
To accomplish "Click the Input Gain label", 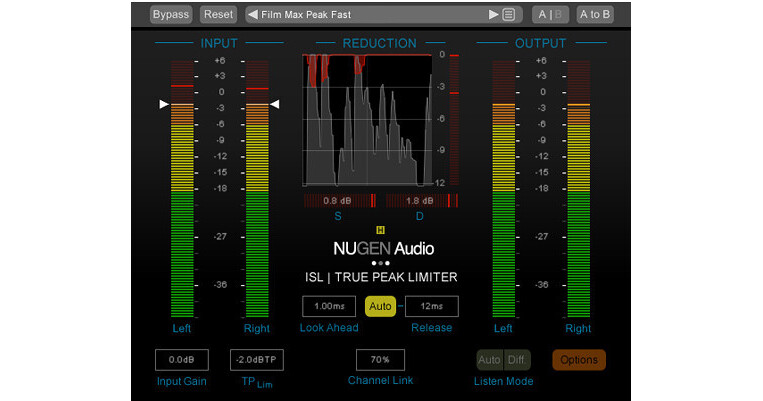I will pyautogui.click(x=182, y=382).
